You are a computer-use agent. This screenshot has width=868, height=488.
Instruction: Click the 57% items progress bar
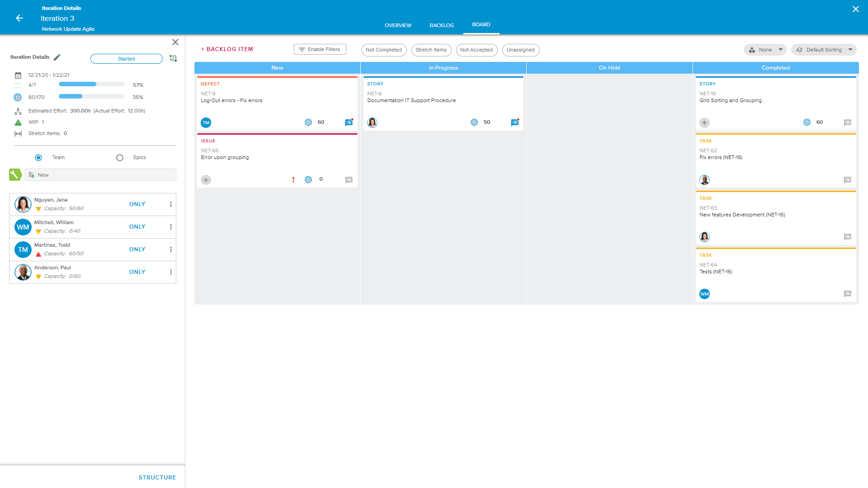pyautogui.click(x=92, y=84)
